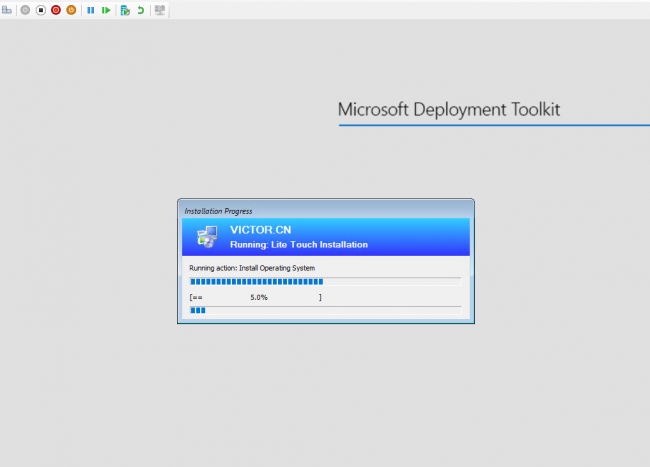
Task: Select the 'Installation Progress' dialog title
Action: [x=218, y=211]
